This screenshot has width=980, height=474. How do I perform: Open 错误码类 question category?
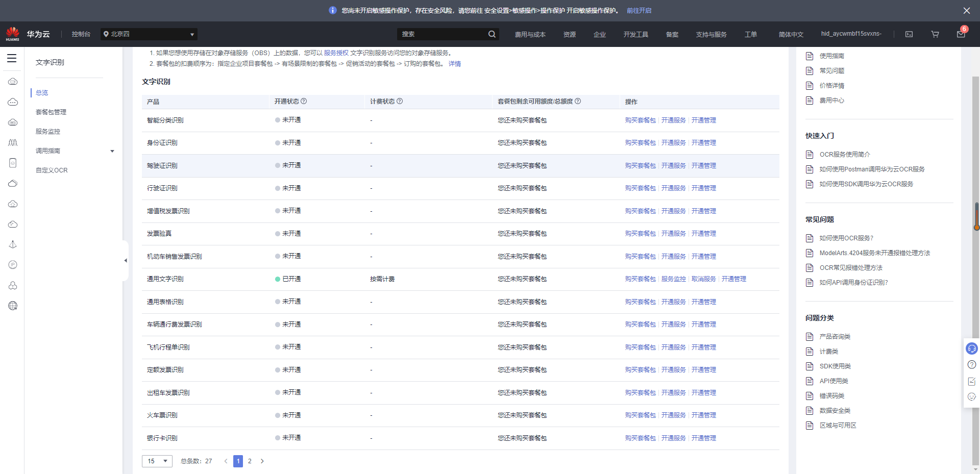click(x=831, y=396)
